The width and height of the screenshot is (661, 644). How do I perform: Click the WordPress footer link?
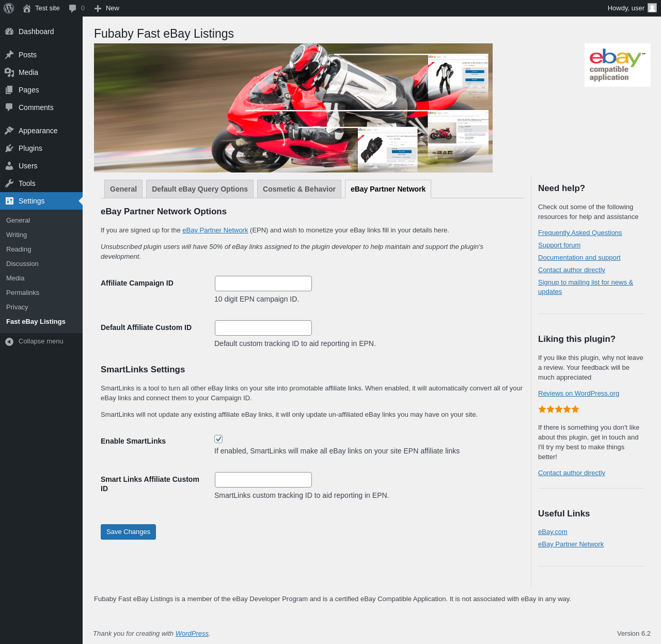[x=192, y=634]
